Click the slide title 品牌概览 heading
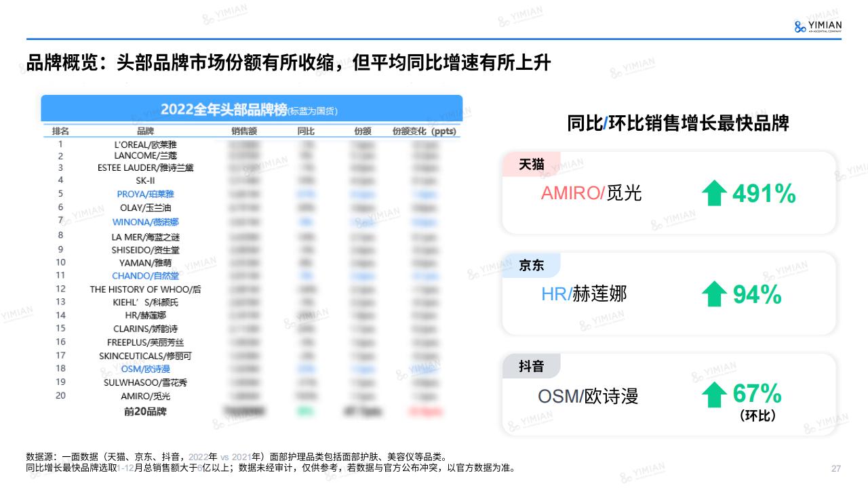This screenshot has height=488, width=868. (x=288, y=64)
